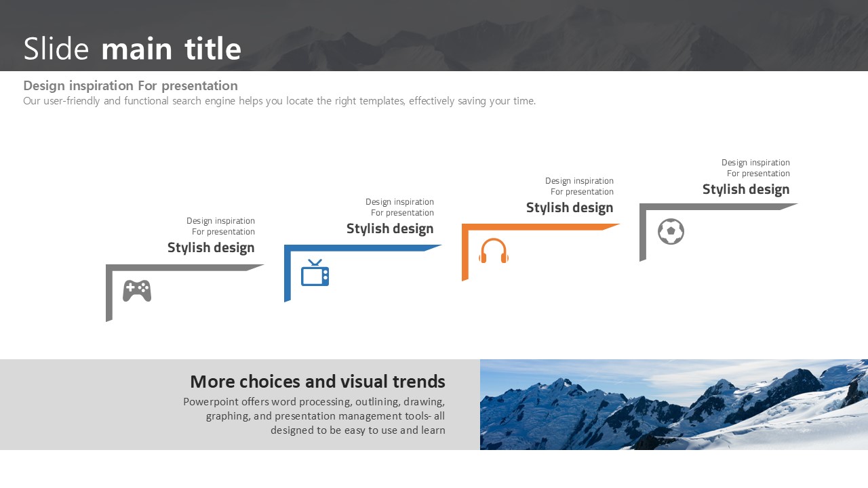This screenshot has width=868, height=488.
Task: Click small caption above the soccer ball bracket
Action: 755,168
